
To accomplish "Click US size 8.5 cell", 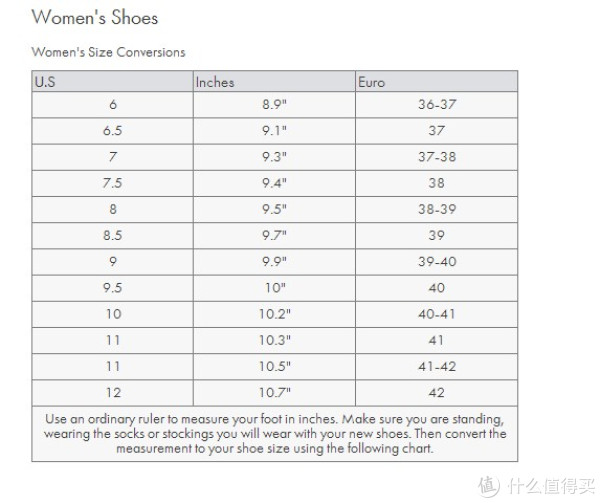I will point(112,236).
